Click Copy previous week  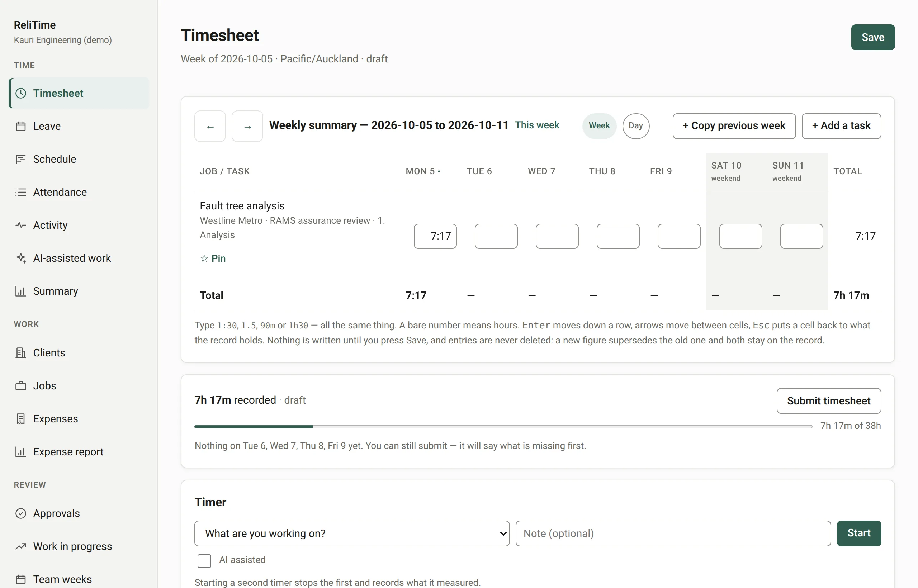tap(734, 126)
